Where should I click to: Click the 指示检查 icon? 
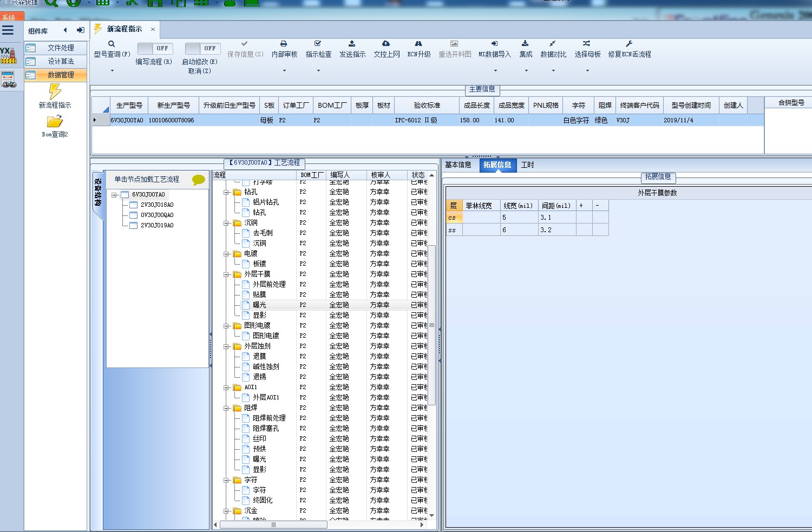[318, 43]
